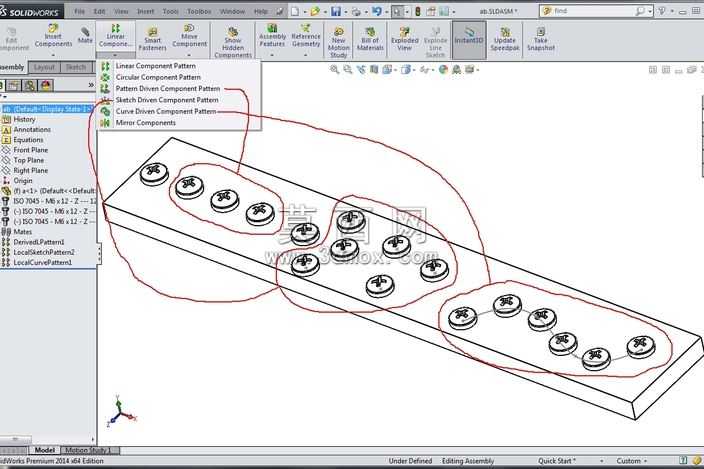Click the New document icon
Viewport: 704px width, 469px height.
pyautogui.click(x=295, y=11)
